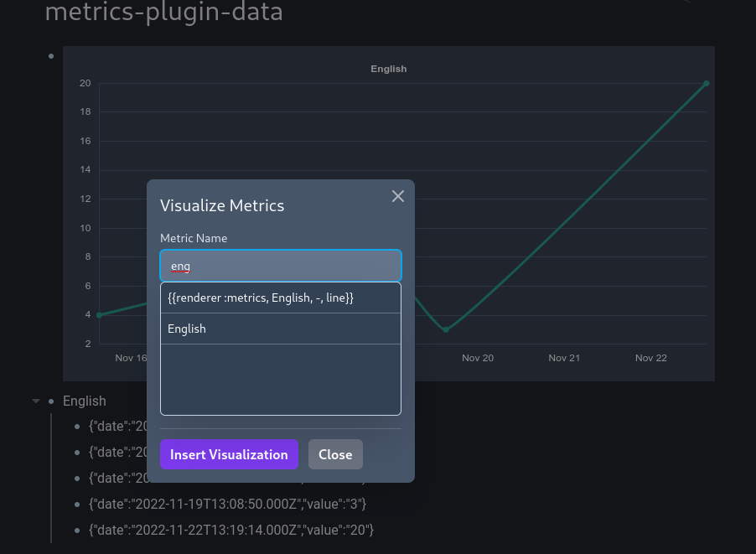756x554 pixels.
Task: Click the English block text in the outline
Action: [85, 401]
